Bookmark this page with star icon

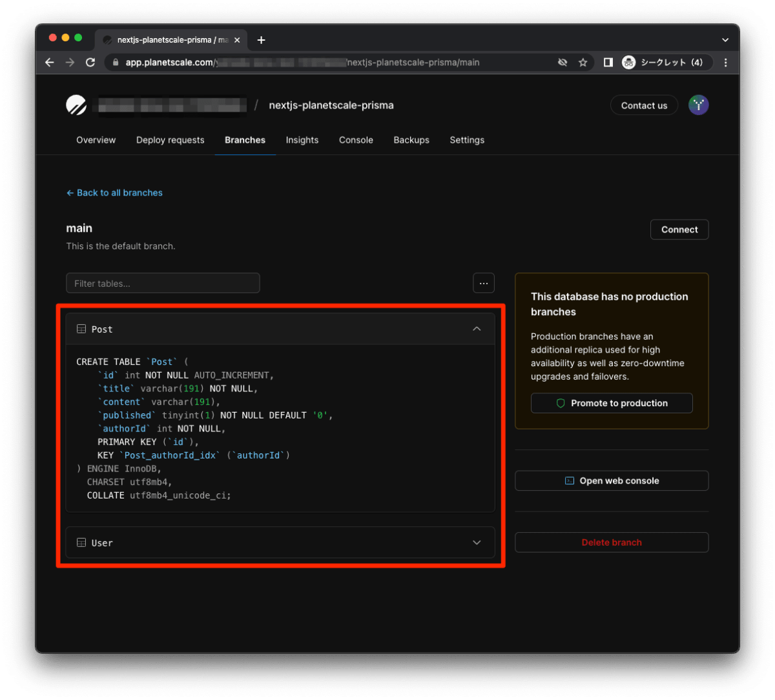583,62
